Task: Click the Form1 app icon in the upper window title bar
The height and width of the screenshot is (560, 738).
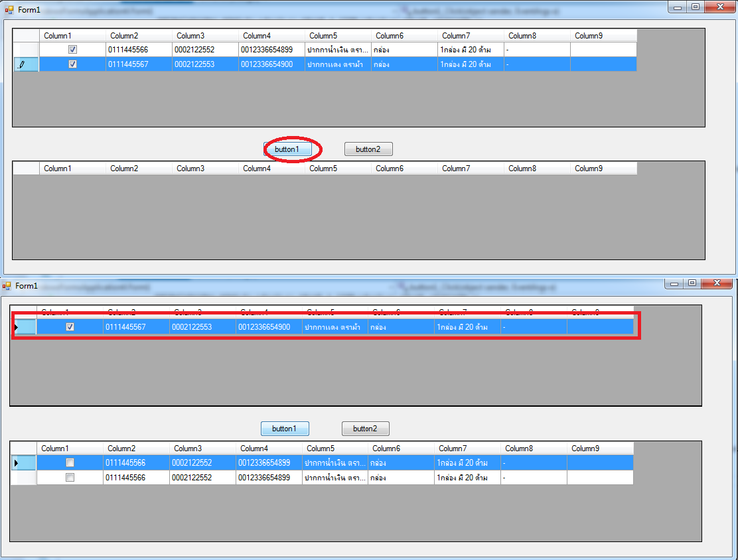Action: click(x=9, y=9)
